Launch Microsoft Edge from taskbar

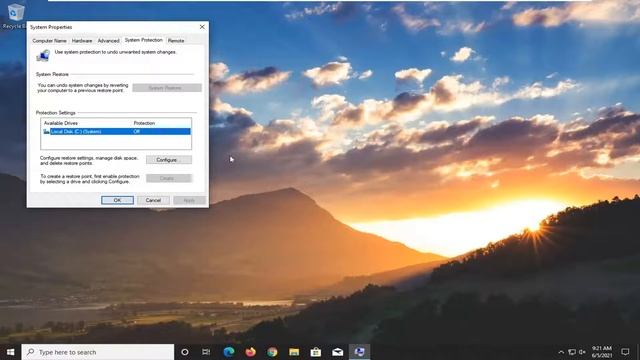pos(229,352)
